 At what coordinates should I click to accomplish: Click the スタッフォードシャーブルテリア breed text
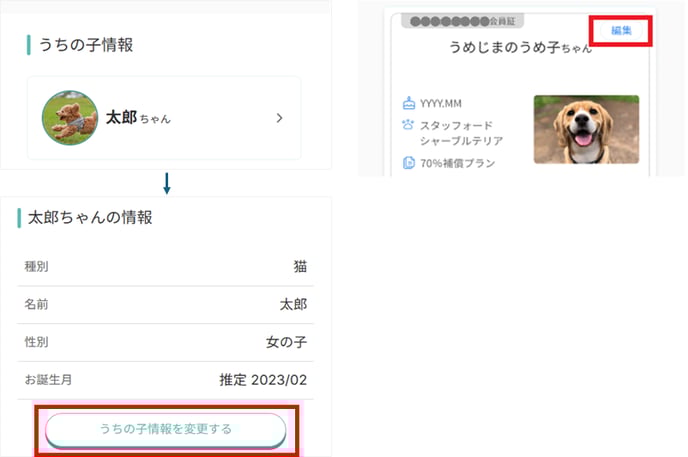click(461, 133)
